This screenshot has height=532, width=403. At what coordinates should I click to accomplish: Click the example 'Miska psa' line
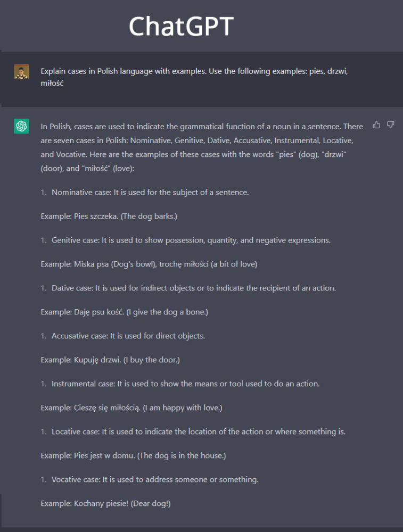coord(149,264)
